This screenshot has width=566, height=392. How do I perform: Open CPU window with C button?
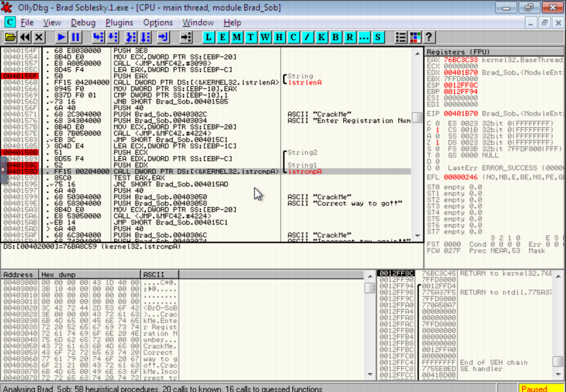point(293,37)
